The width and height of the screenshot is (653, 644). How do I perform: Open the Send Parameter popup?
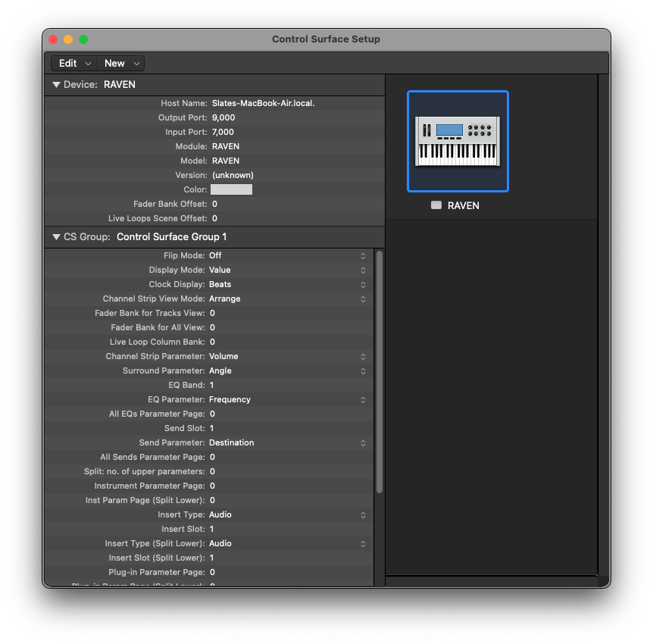363,442
